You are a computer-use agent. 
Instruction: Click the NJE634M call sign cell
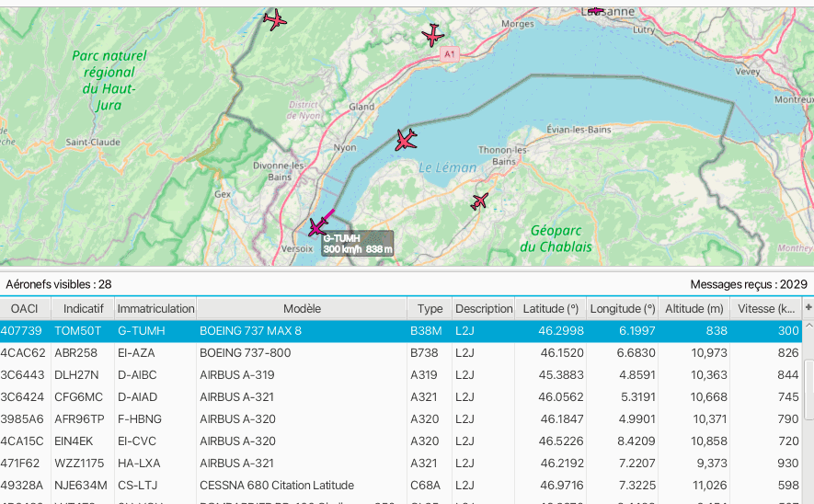pyautogui.click(x=81, y=486)
